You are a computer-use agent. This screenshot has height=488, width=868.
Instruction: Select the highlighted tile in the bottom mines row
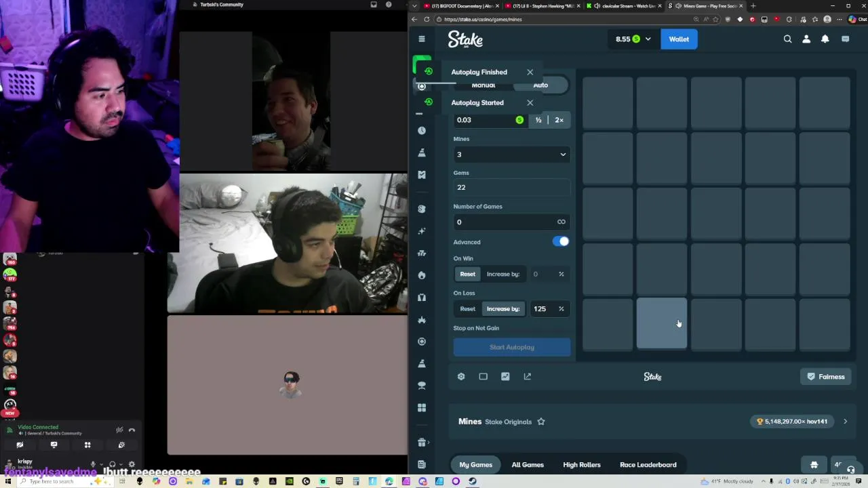(662, 324)
